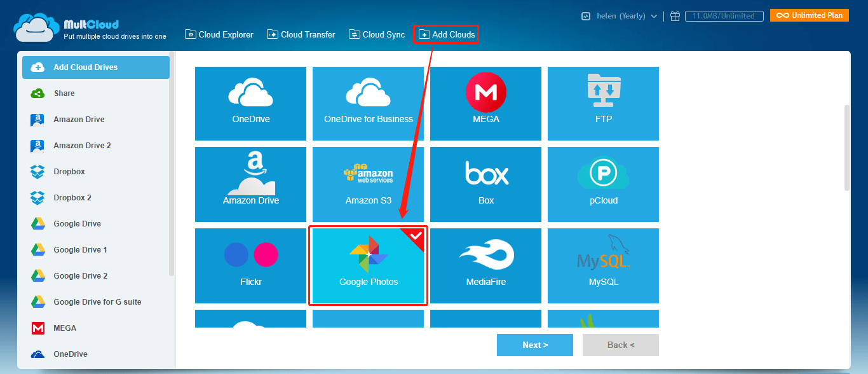Open Add Clouds menu item
Screen dimensions: 868x374
(x=446, y=34)
